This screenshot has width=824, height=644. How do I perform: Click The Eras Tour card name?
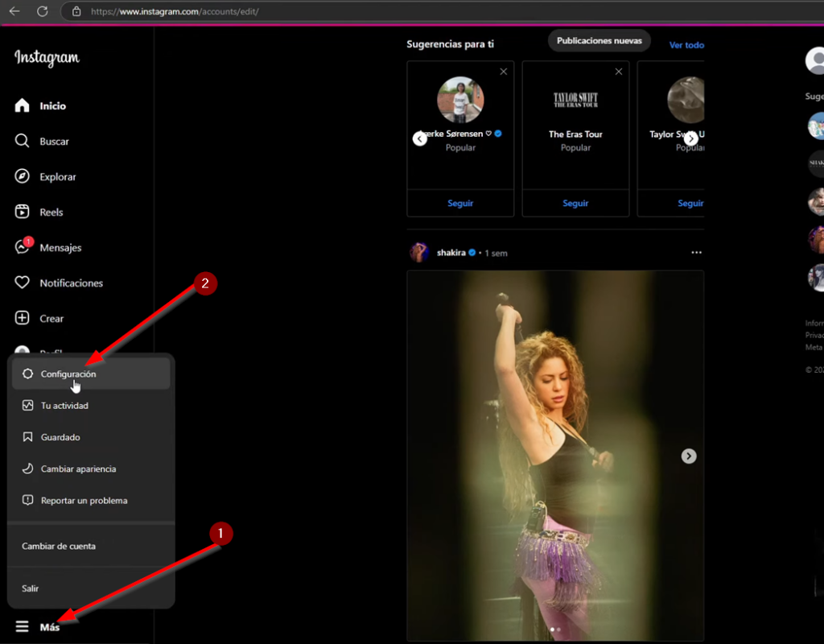[575, 134]
